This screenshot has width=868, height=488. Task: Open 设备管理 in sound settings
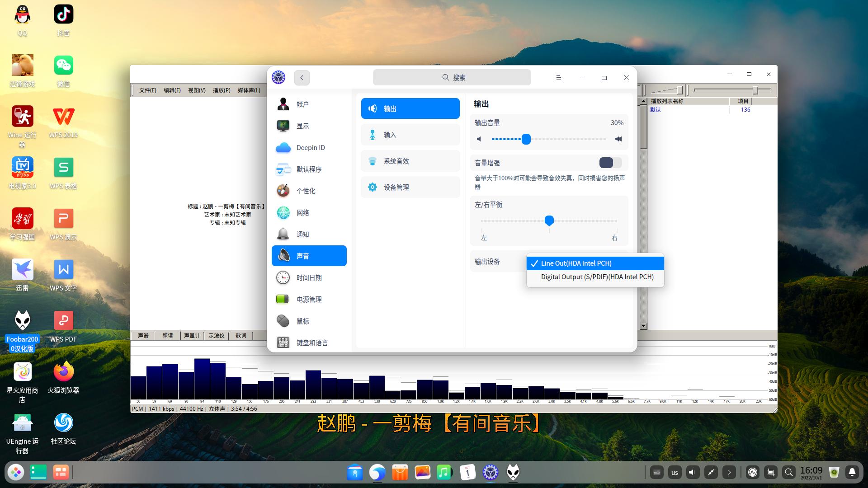pyautogui.click(x=410, y=187)
